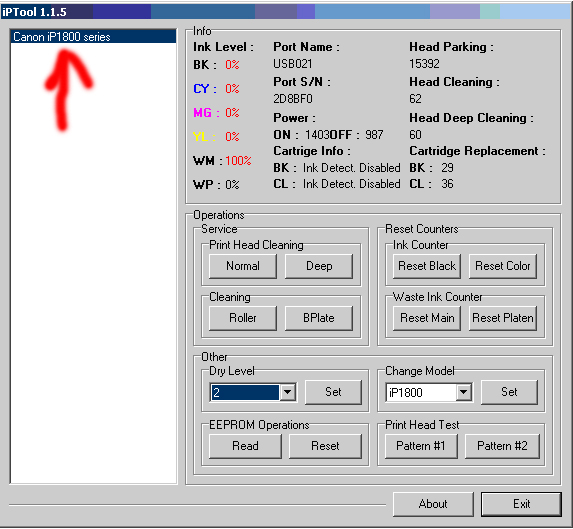573x529 pixels.
Task: Reset Main waste ink counter
Action: click(427, 318)
